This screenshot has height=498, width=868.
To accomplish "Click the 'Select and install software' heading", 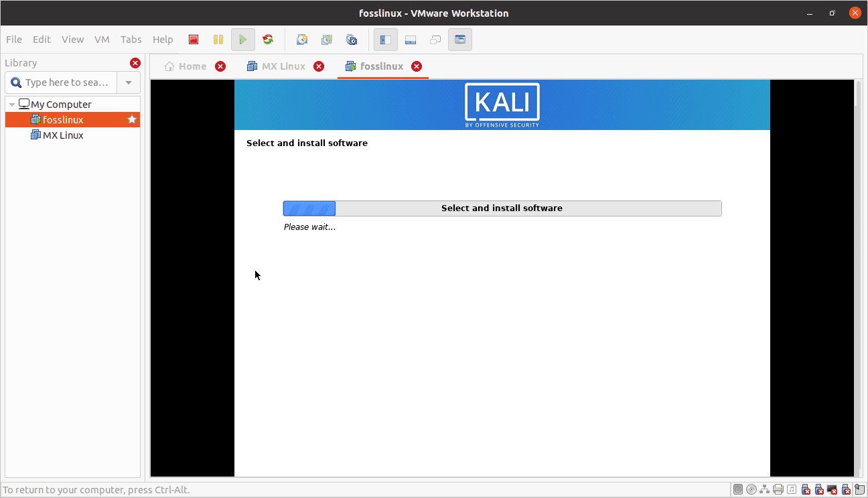I will pos(307,143).
